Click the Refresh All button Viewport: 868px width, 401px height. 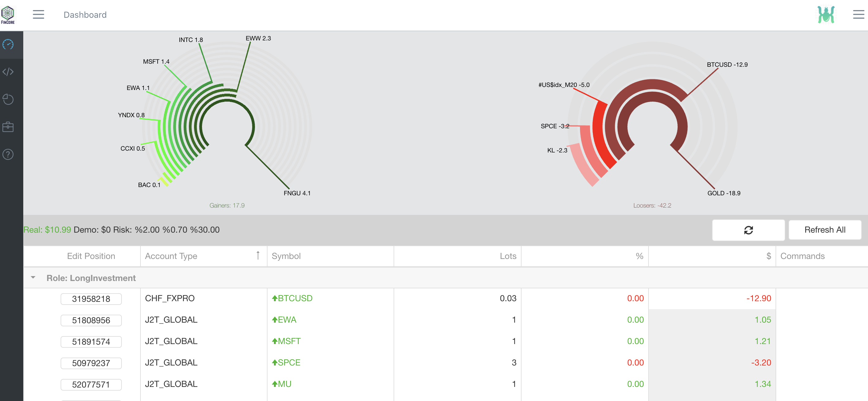(x=825, y=230)
